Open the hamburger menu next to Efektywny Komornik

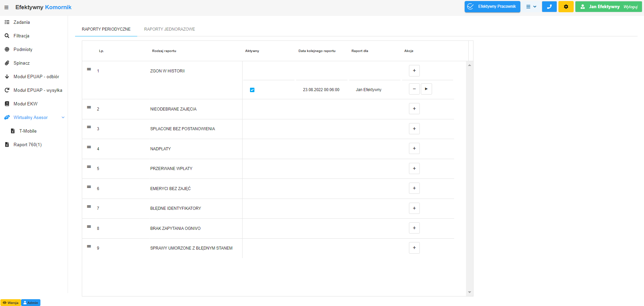click(6, 7)
